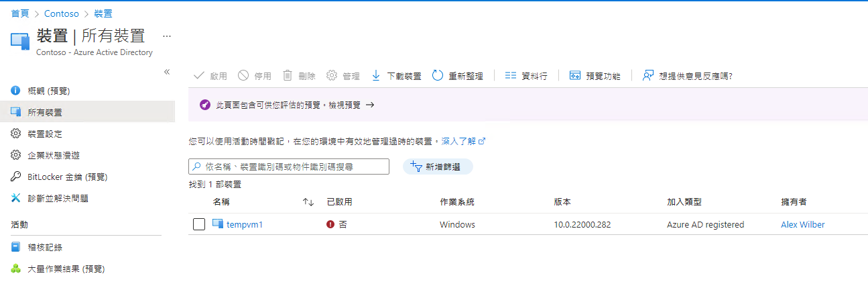
Task: Open the 資料行 columns option
Action: tap(525, 76)
